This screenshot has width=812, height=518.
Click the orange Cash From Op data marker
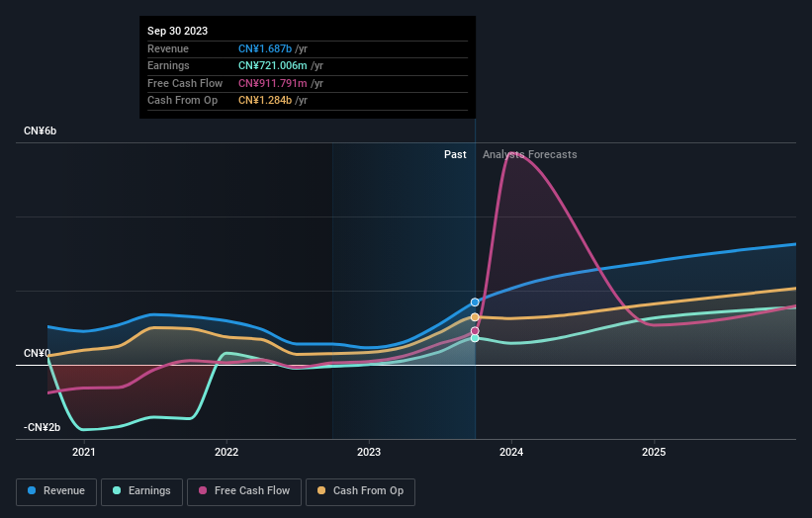pyautogui.click(x=475, y=317)
